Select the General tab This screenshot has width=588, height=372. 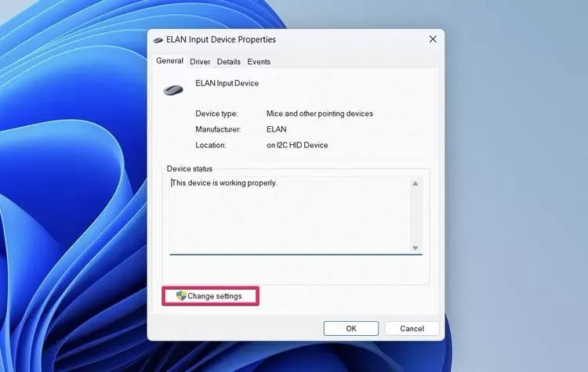tap(169, 61)
